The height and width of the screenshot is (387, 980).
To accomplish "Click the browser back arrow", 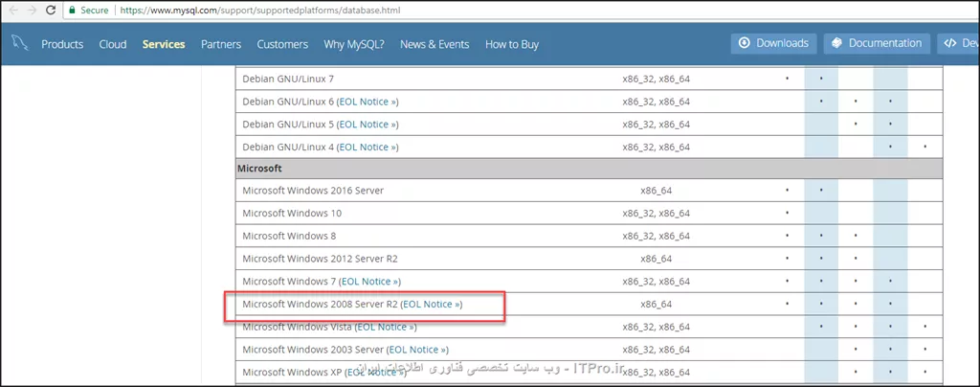I will tap(14, 11).
